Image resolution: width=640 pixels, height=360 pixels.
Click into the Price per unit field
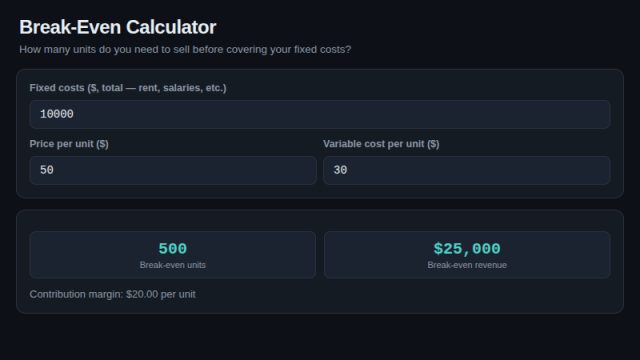coord(173,170)
